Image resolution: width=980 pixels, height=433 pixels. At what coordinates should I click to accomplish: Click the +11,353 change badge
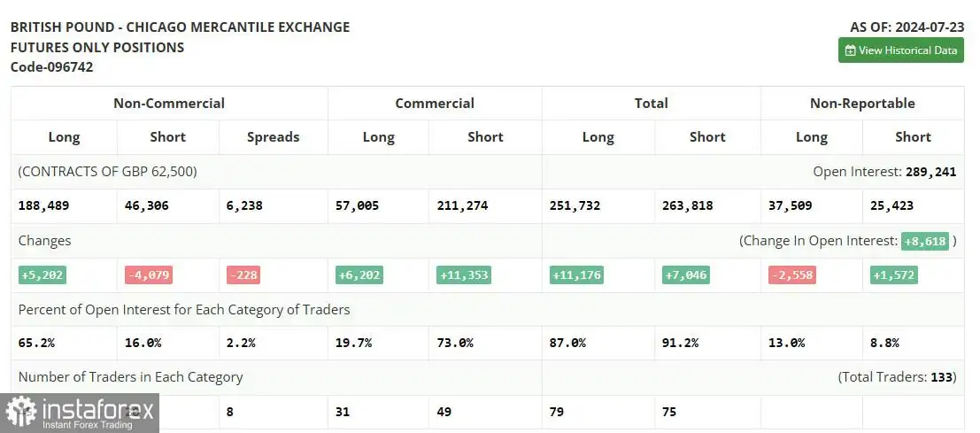point(464,274)
